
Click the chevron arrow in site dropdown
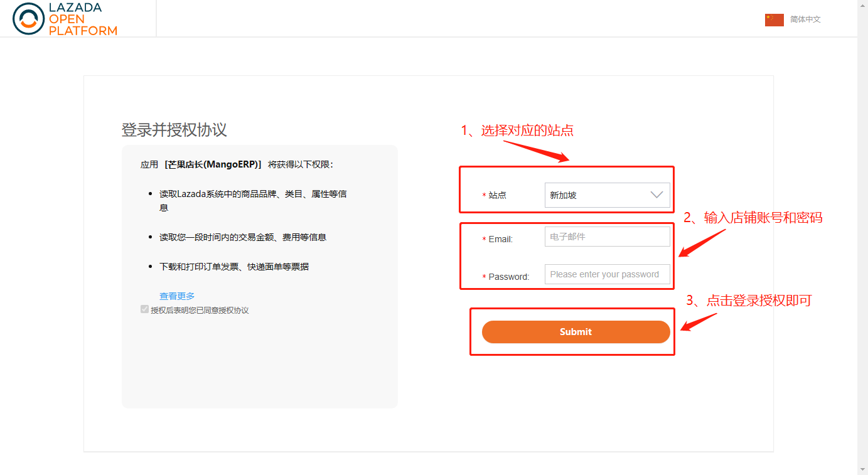(x=656, y=195)
